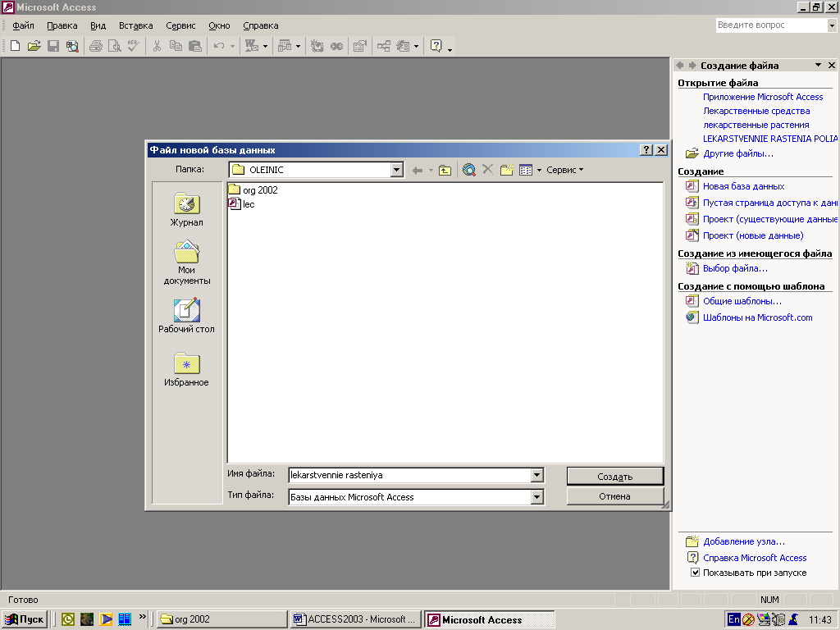Click the New database toolbar icon
Viewport: 840px width, 630px height.
tap(15, 46)
